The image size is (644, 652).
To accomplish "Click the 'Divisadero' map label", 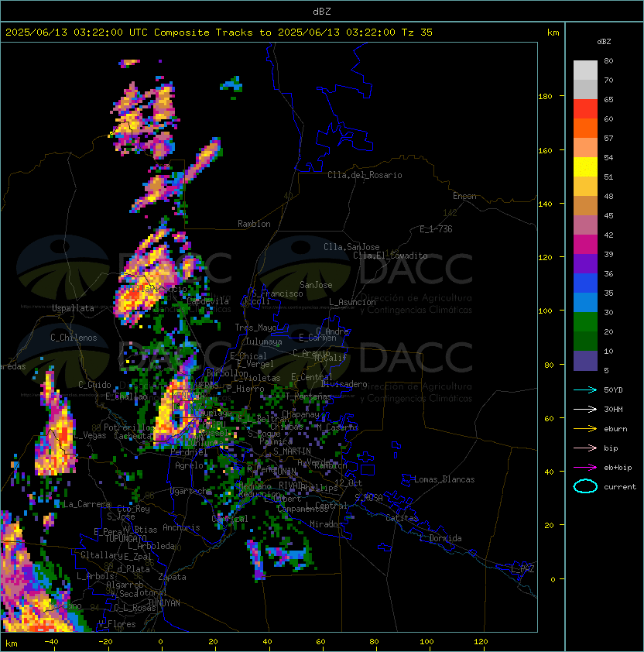I will coord(344,384).
